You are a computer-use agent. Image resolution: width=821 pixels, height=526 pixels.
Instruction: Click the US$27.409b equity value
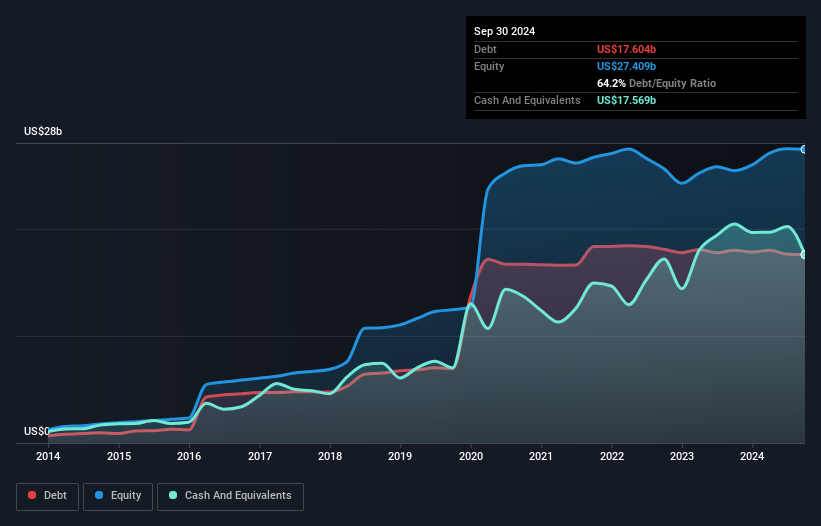pyautogui.click(x=626, y=66)
